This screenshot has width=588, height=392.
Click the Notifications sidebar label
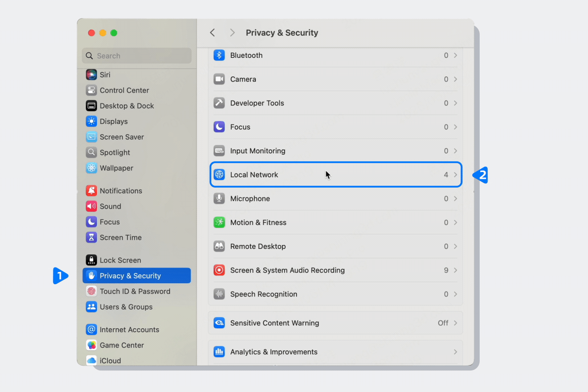[x=121, y=191]
